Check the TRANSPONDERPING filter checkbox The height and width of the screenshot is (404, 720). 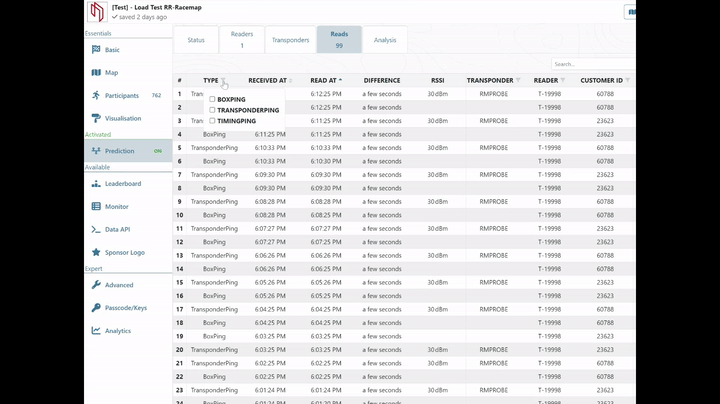pyautogui.click(x=212, y=110)
